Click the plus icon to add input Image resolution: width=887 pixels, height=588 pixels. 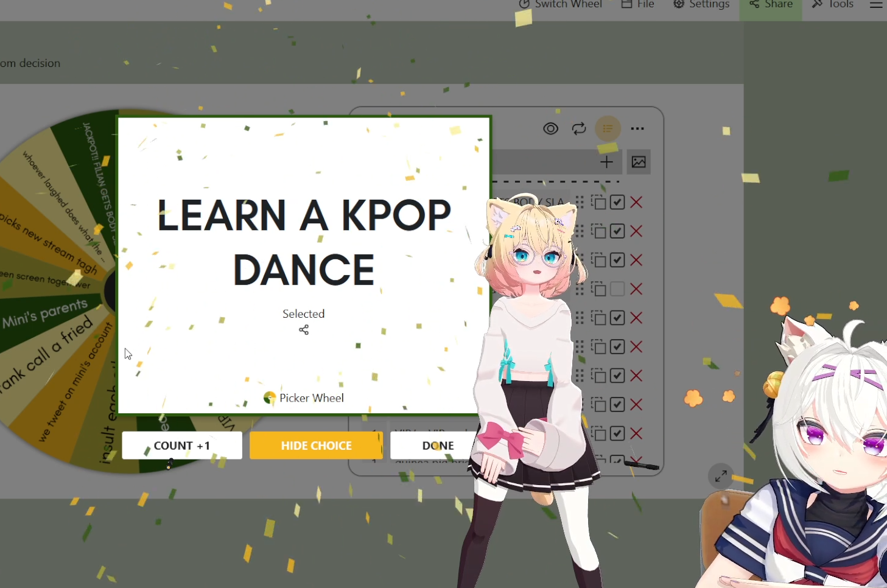tap(606, 162)
